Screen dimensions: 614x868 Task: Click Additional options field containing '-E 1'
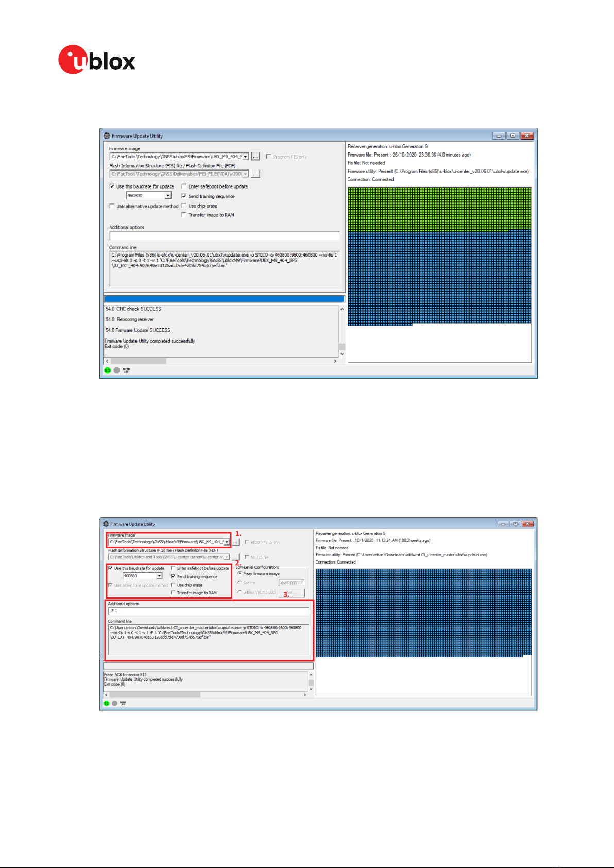209,611
